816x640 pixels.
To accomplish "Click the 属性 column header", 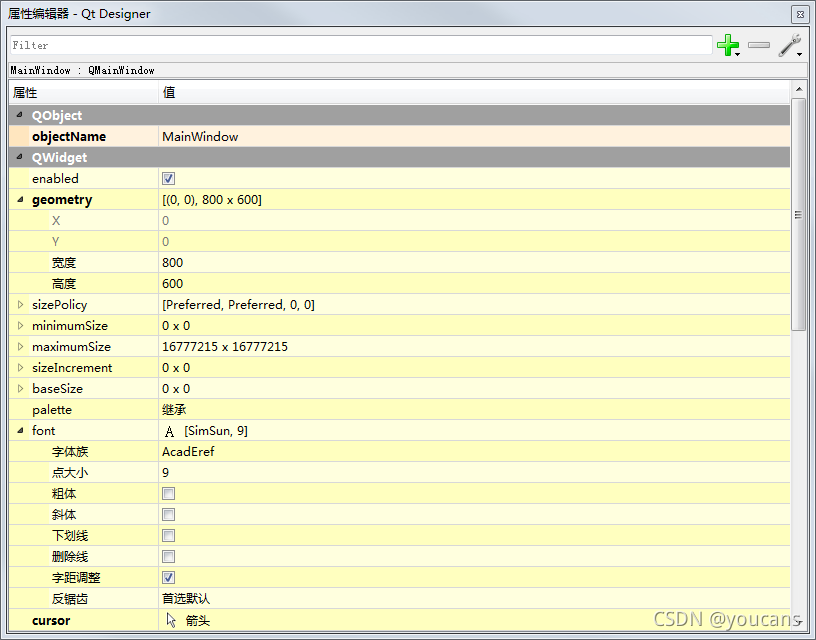I will click(83, 93).
